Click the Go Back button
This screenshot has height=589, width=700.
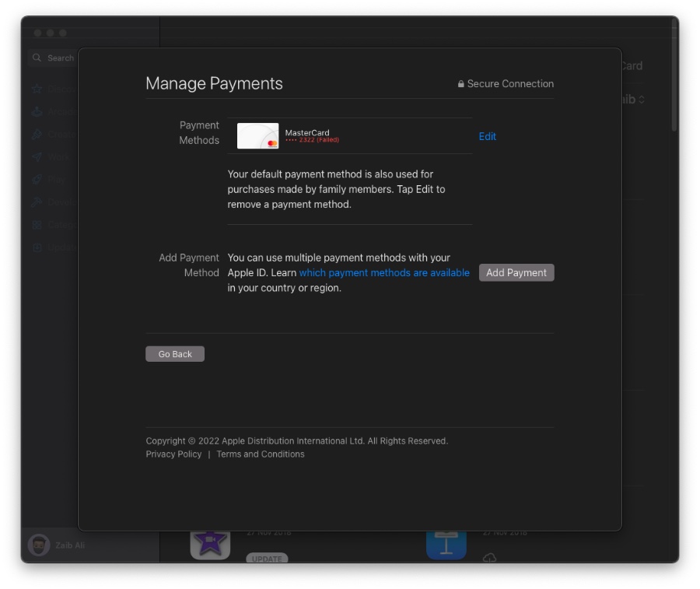click(x=175, y=354)
